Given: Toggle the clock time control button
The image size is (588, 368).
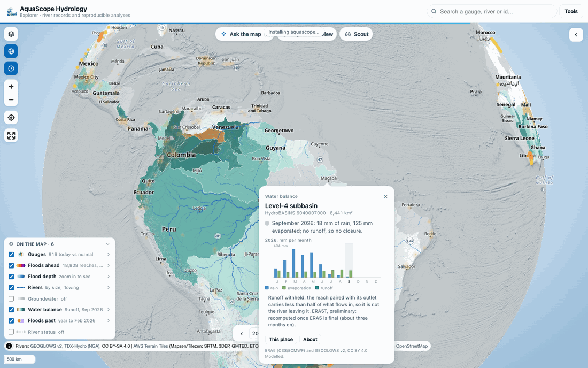Looking at the screenshot, I should tap(11, 68).
